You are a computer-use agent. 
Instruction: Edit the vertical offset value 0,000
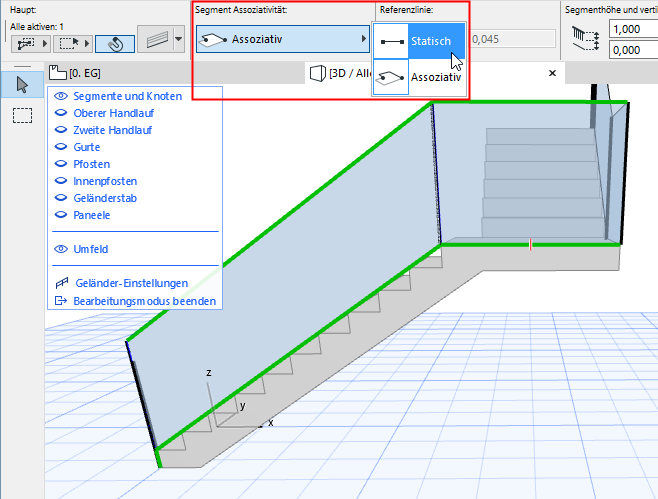(x=633, y=50)
